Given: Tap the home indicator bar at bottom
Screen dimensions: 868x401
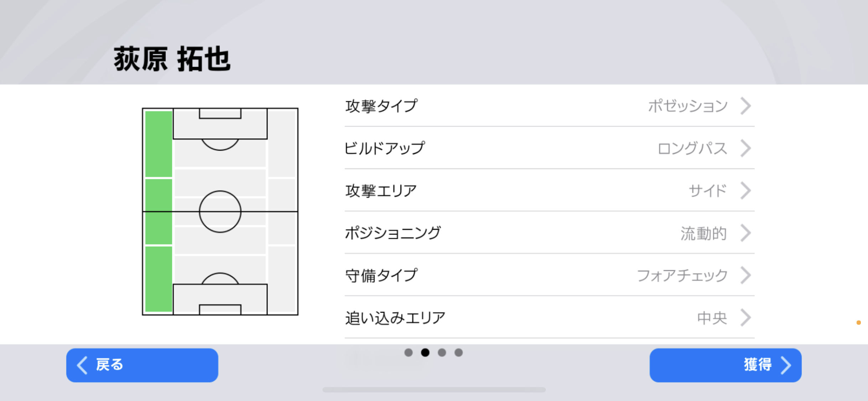Looking at the screenshot, I should coord(434,390).
